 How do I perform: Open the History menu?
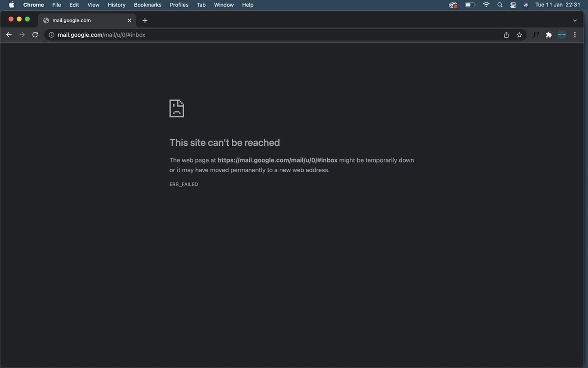117,5
